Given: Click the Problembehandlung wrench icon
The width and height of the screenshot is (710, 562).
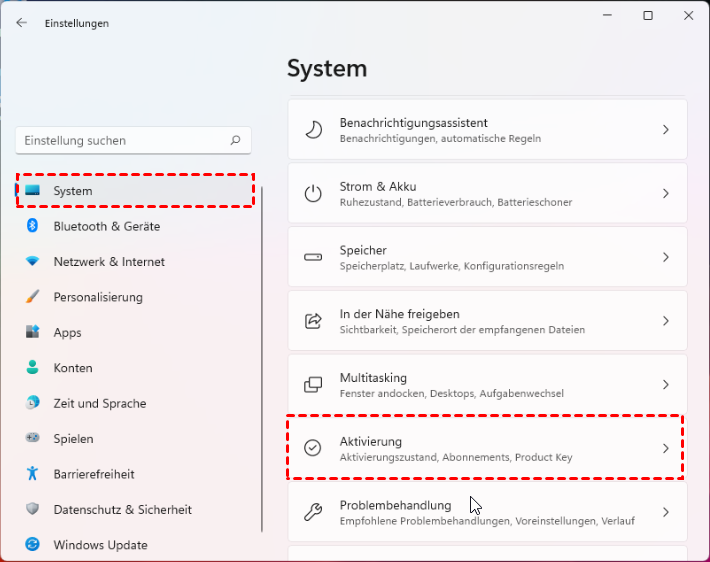Looking at the screenshot, I should [x=313, y=512].
